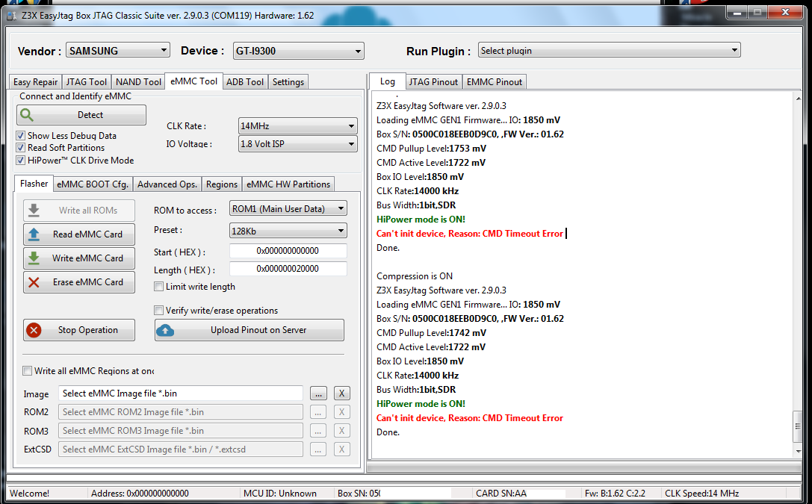Click the Detect button label

click(x=90, y=115)
